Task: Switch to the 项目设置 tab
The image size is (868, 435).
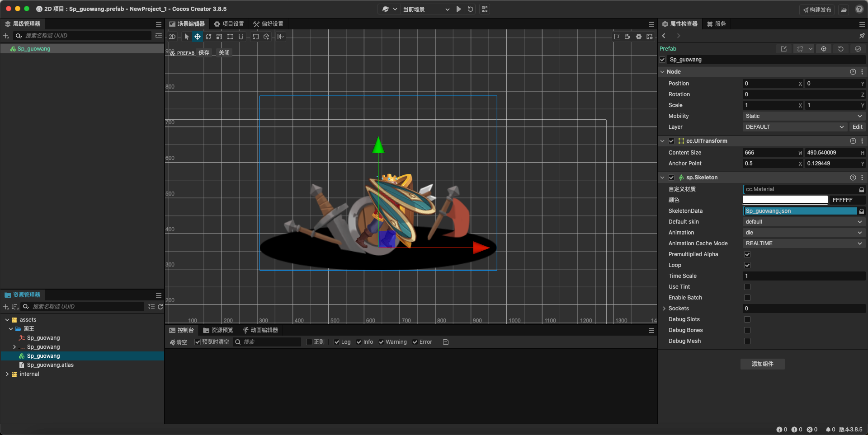Action: pyautogui.click(x=229, y=24)
